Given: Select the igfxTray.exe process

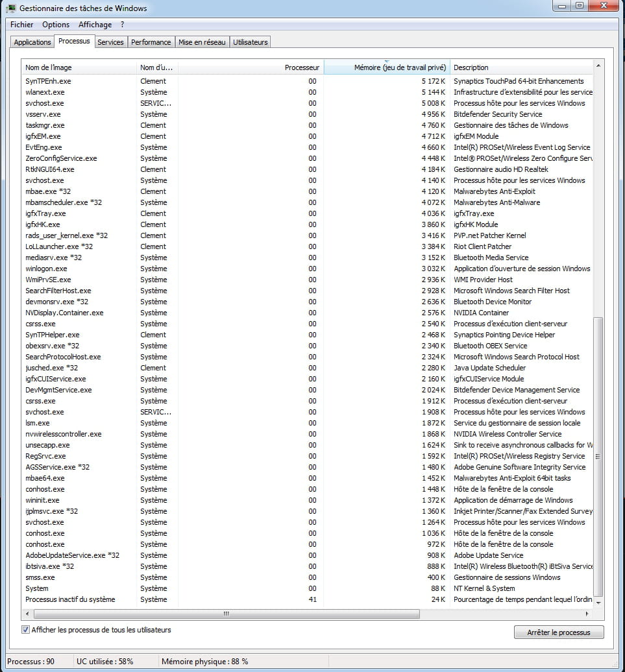Looking at the screenshot, I should click(x=307, y=213).
